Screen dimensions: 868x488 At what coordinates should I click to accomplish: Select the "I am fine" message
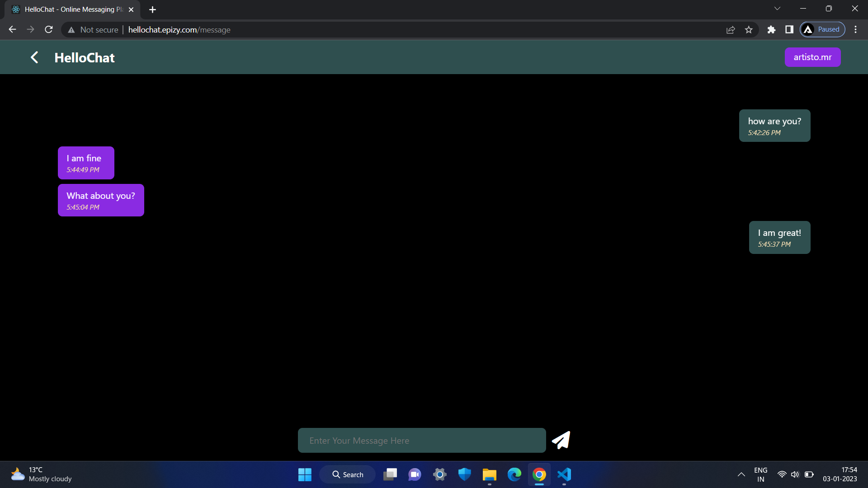click(x=86, y=163)
